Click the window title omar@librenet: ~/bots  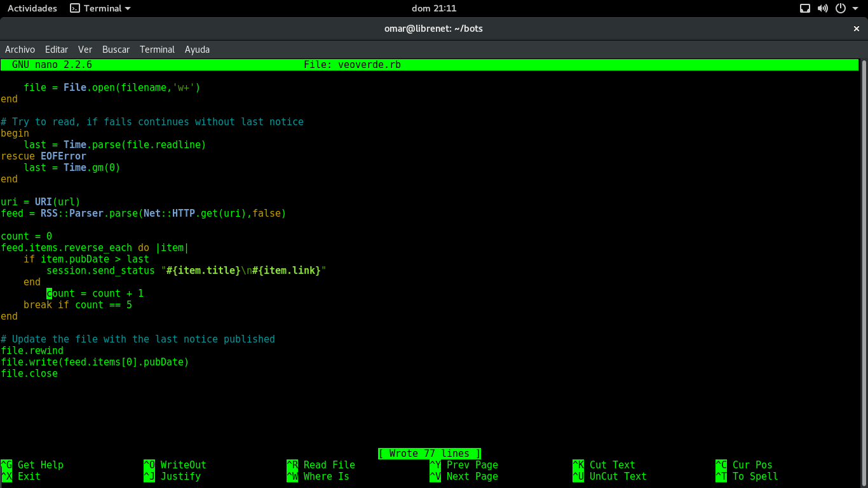coord(434,29)
